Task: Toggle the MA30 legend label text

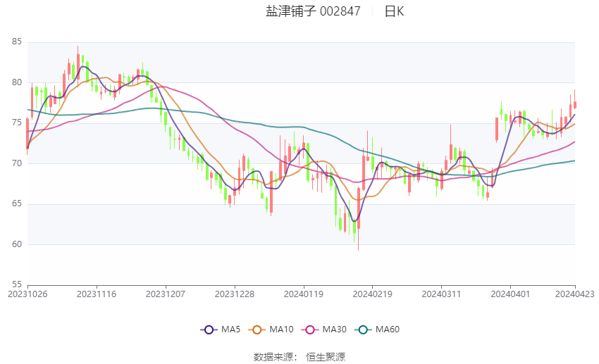Action: 335,330
